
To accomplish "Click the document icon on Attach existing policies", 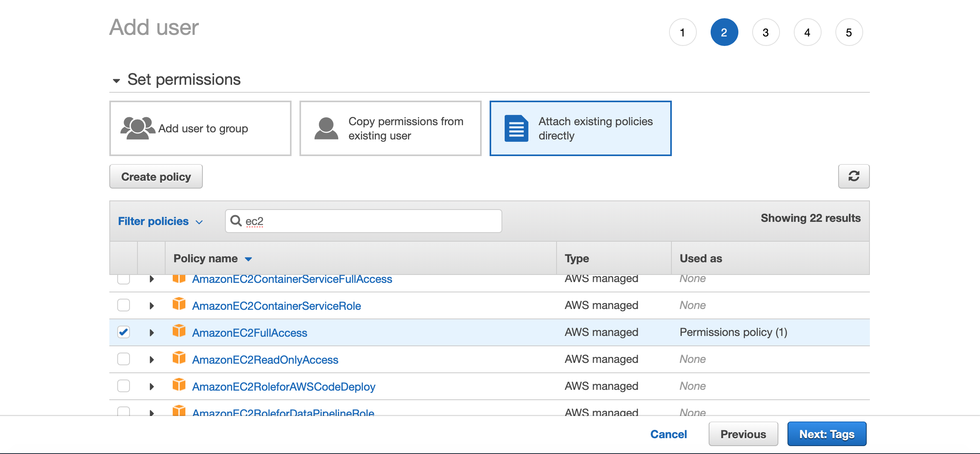I will 516,128.
